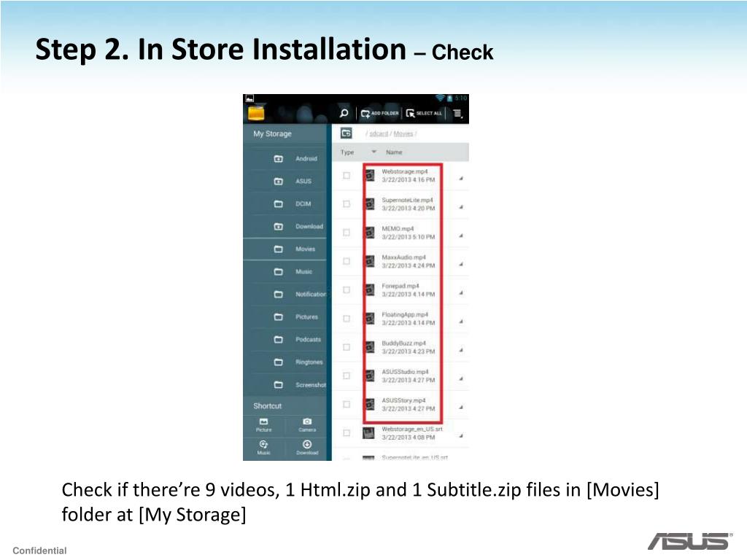
Task: Check the box for MEMO.mp4
Action: pyautogui.click(x=347, y=233)
